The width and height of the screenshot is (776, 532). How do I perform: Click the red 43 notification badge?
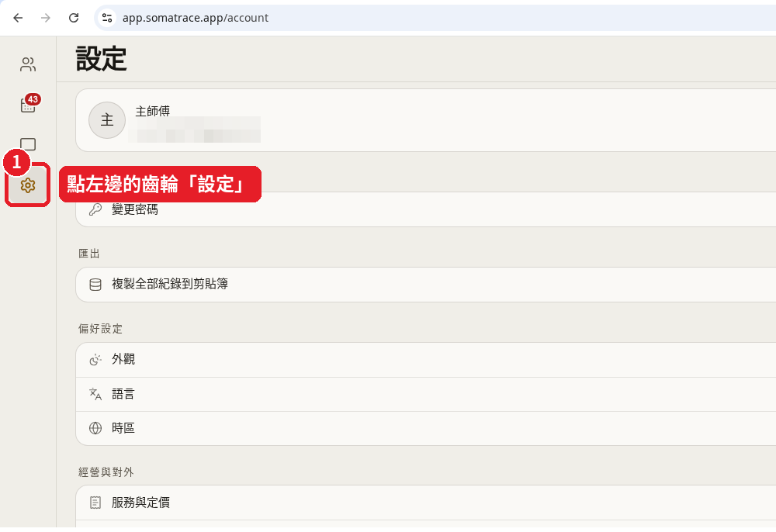[33, 99]
